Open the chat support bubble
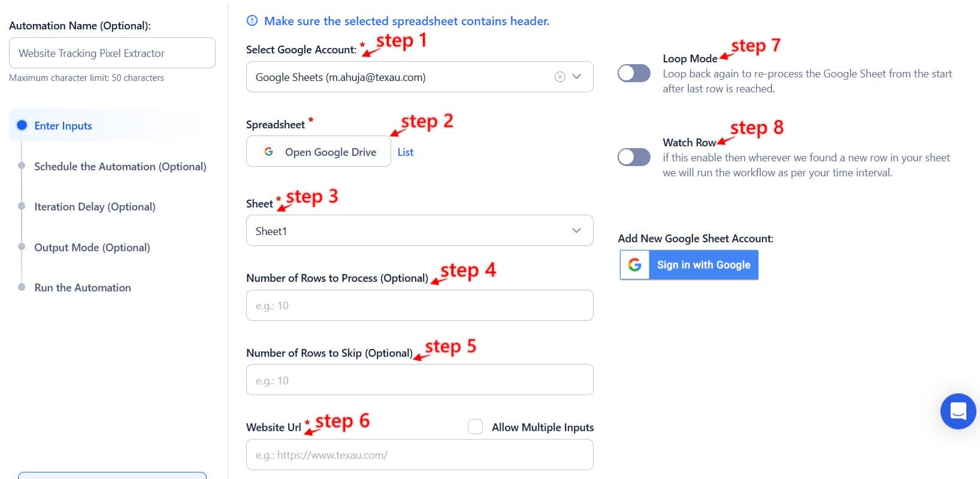Screen dimensions: 980x479 pyautogui.click(x=958, y=411)
